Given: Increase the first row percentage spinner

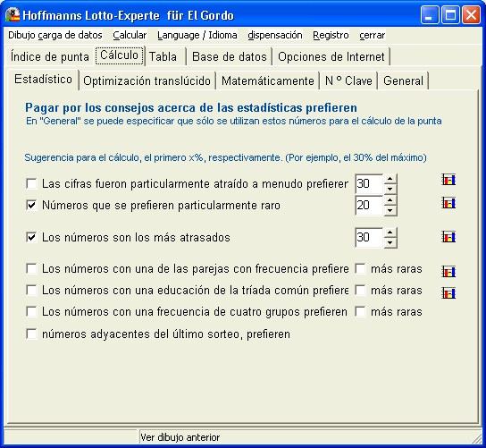Looking at the screenshot, I should point(390,179).
